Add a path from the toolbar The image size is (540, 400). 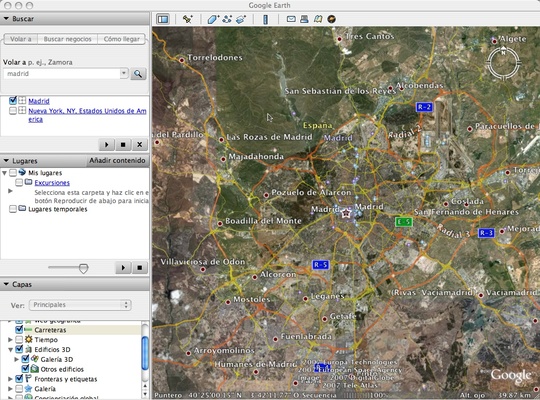(x=227, y=19)
